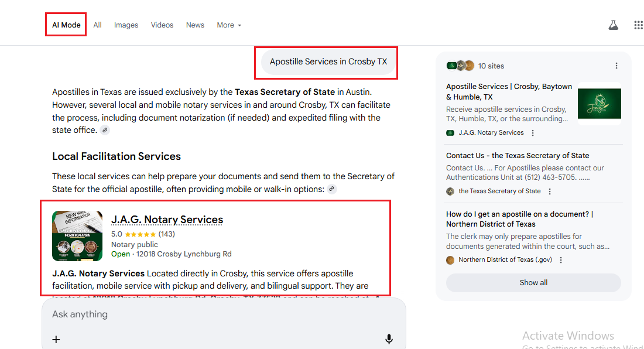The image size is (644, 349).
Task: Click the plus attachment icon
Action: pos(56,339)
